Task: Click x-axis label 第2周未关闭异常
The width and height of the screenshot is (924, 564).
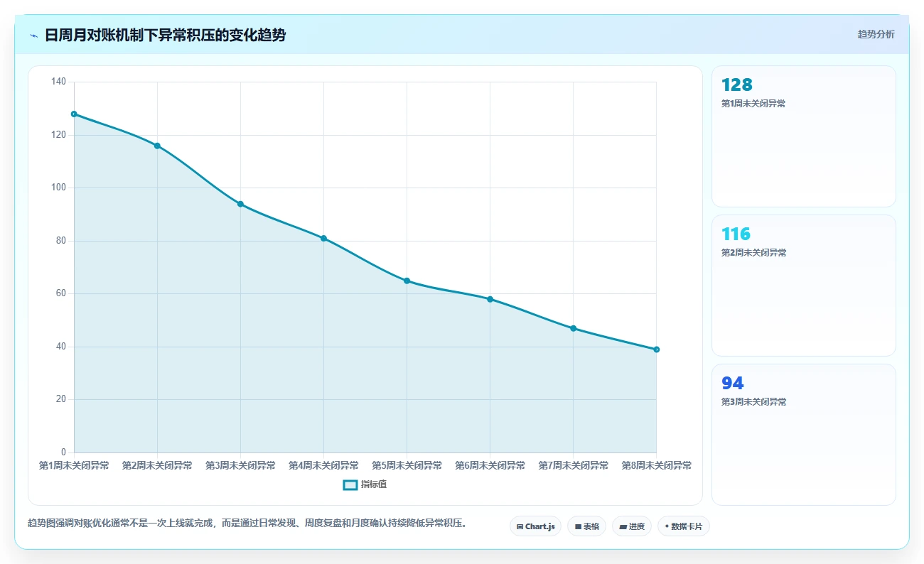Action: pyautogui.click(x=157, y=465)
